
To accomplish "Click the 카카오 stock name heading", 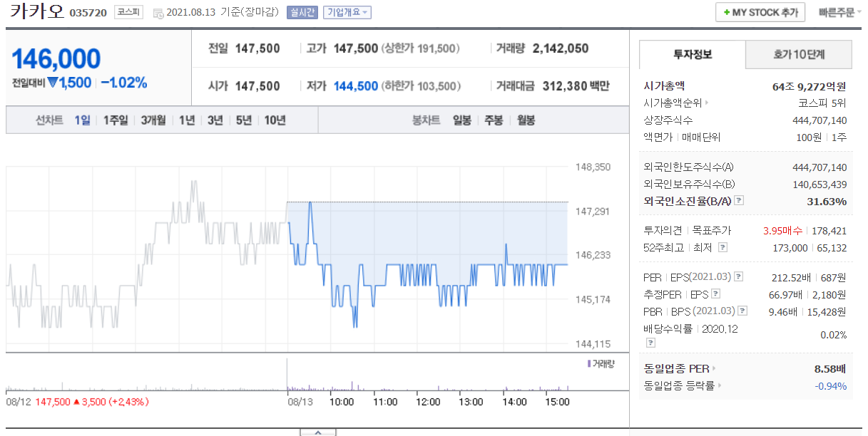I will point(36,12).
